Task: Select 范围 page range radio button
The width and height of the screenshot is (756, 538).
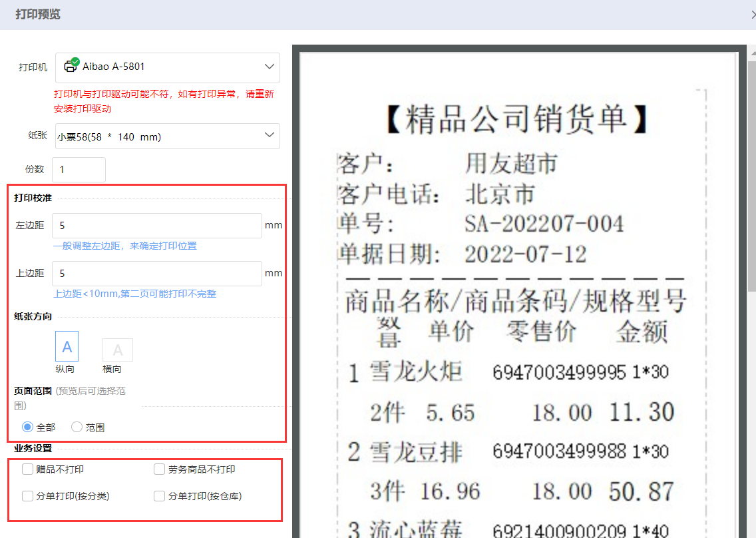Action: coord(77,427)
